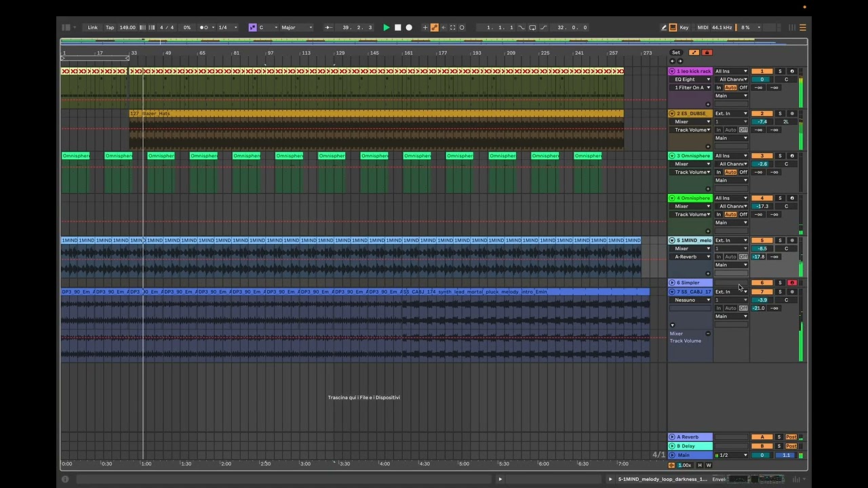Set track 1 monitor to In
Screen dimensions: 868x488
coord(719,87)
